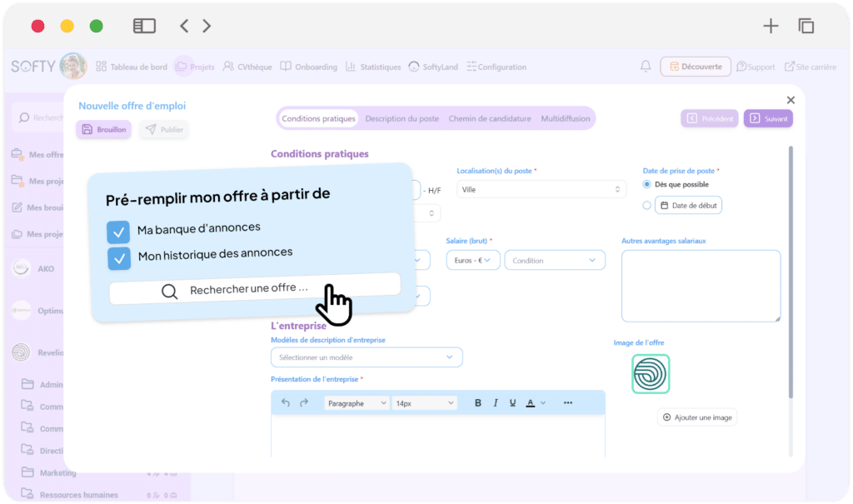Click the undo arrow in editor toolbar

(x=286, y=403)
